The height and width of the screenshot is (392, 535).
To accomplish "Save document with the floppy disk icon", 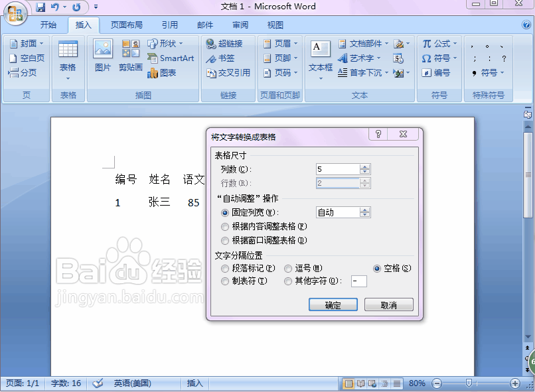I will (x=40, y=7).
